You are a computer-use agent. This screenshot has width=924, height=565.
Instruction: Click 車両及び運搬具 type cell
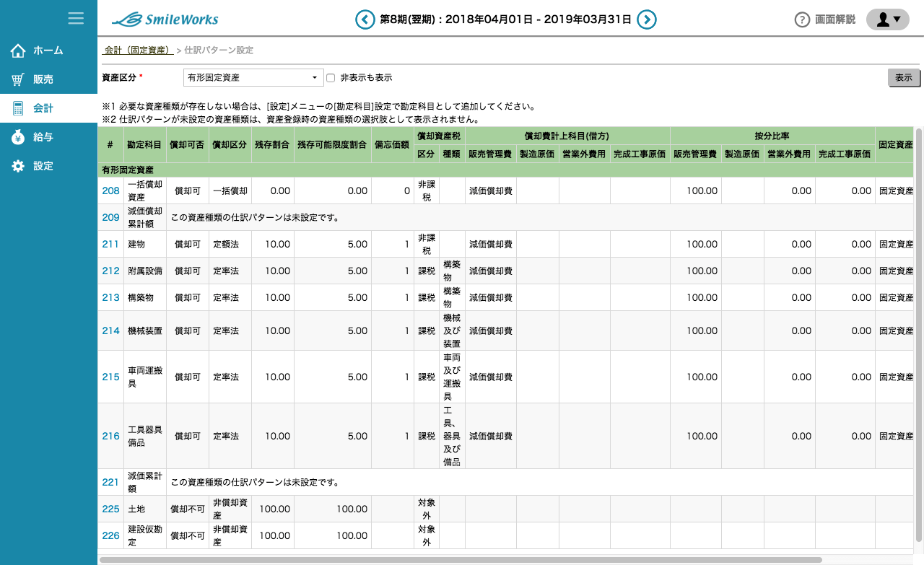452,377
